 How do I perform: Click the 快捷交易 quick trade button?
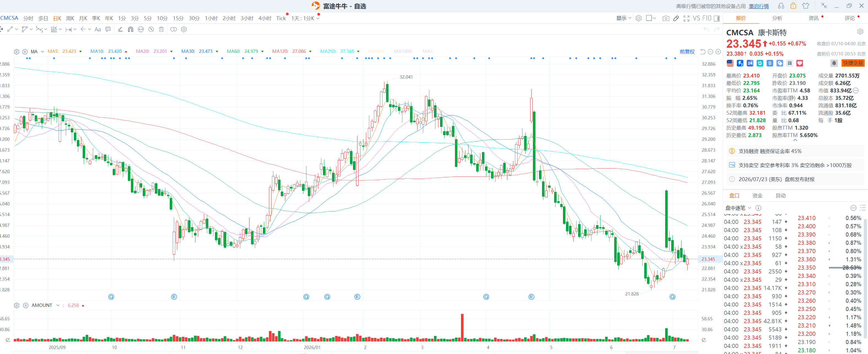point(853,63)
